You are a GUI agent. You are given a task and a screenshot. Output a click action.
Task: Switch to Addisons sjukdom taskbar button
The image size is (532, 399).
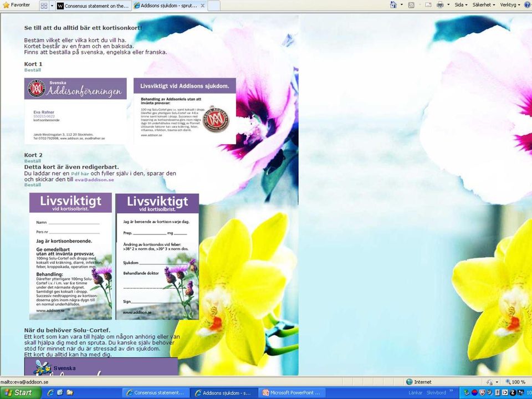(x=223, y=393)
